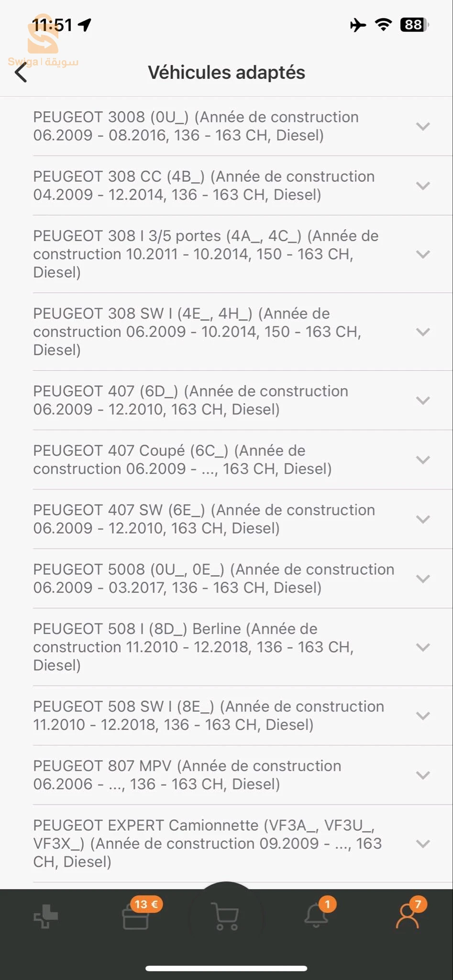
Task: Tap the parts catalog home icon
Action: coord(45,916)
